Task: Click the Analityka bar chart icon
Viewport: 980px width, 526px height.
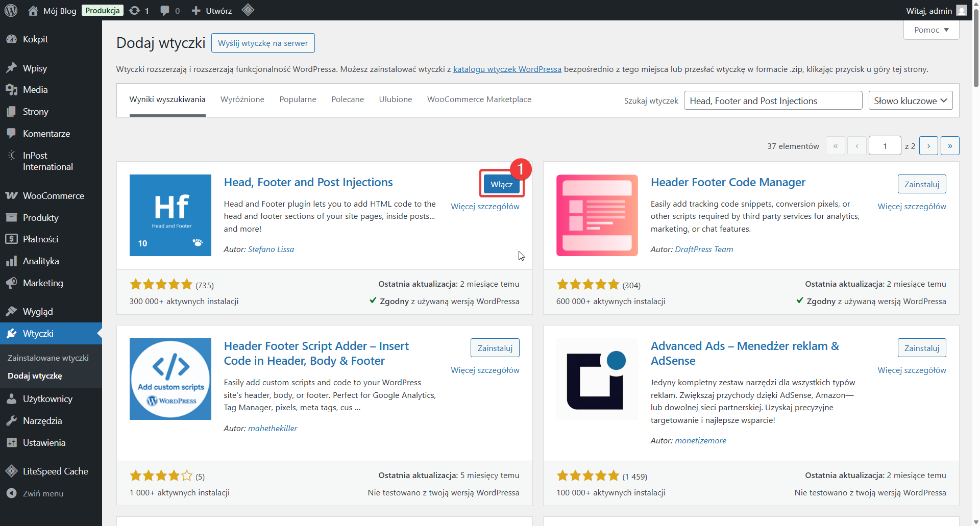Action: tap(11, 261)
